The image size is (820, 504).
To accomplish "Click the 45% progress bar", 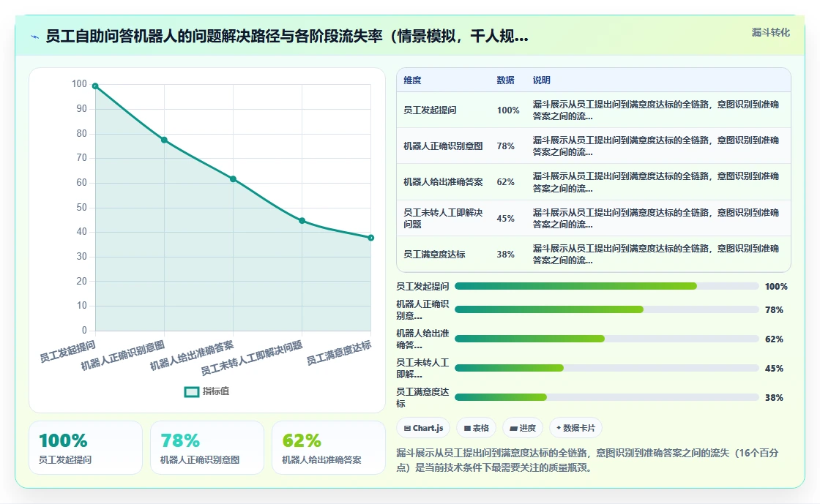I will (607, 368).
